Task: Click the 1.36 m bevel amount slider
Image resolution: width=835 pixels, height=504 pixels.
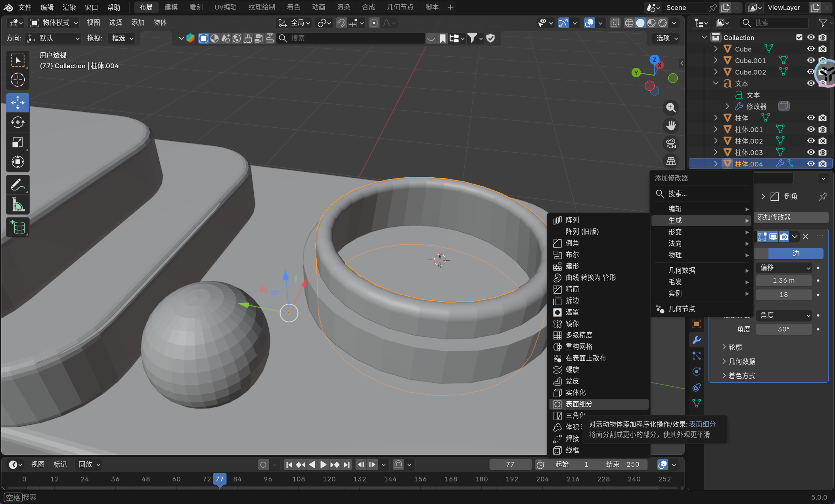Action: [x=783, y=280]
